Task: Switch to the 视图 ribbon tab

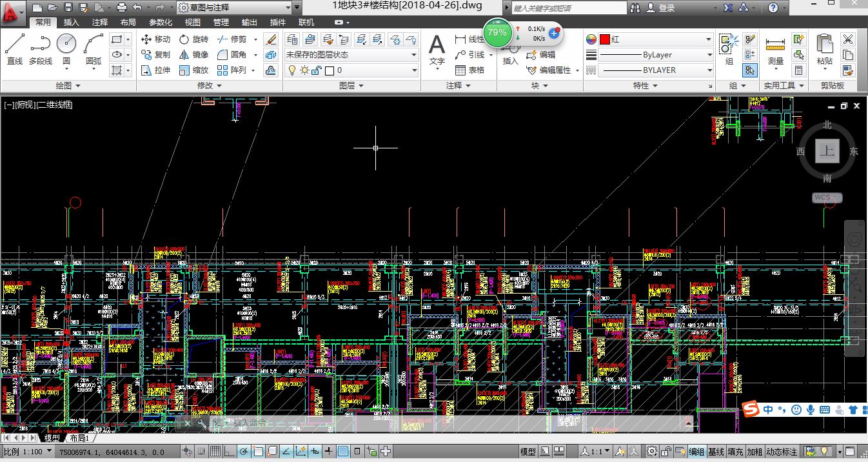Action: [193, 22]
